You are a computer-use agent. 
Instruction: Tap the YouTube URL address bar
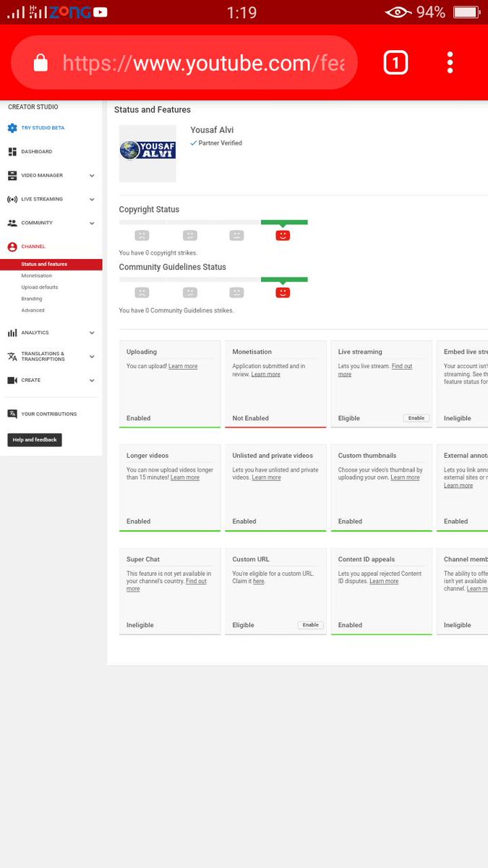[x=184, y=63]
